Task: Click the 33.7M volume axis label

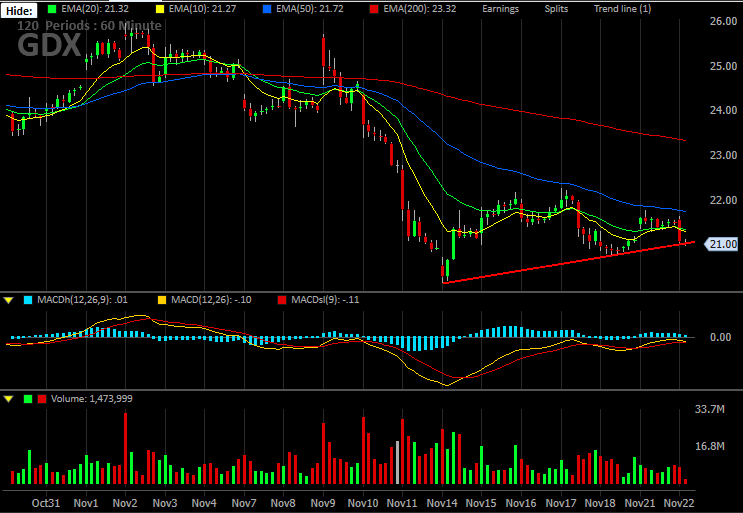Action: click(709, 409)
